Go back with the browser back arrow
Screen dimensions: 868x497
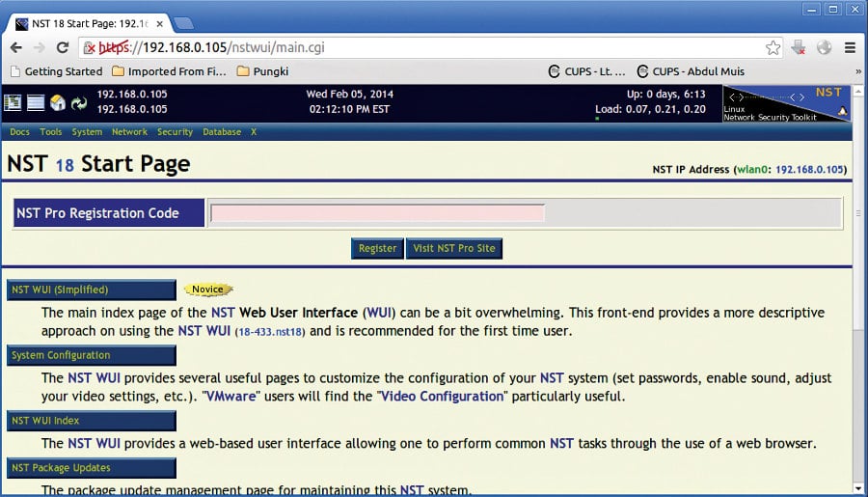click(16, 47)
